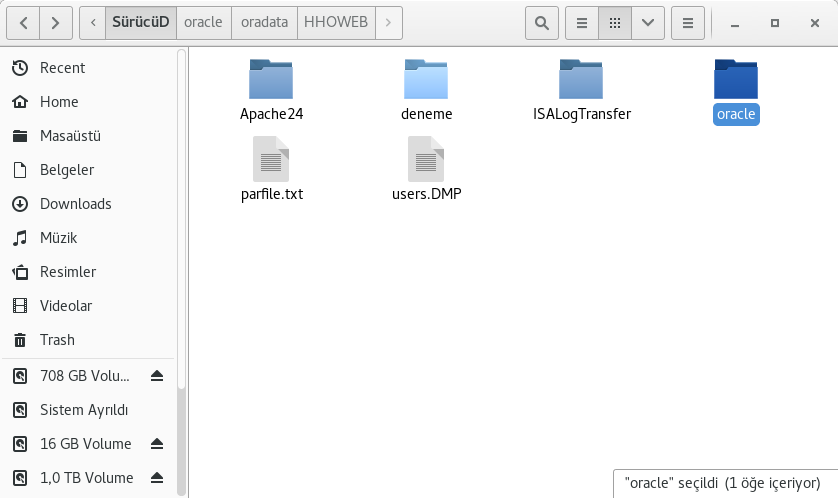This screenshot has height=498, width=838.
Task: Eject the 16 GB Volume
Action: pos(157,444)
